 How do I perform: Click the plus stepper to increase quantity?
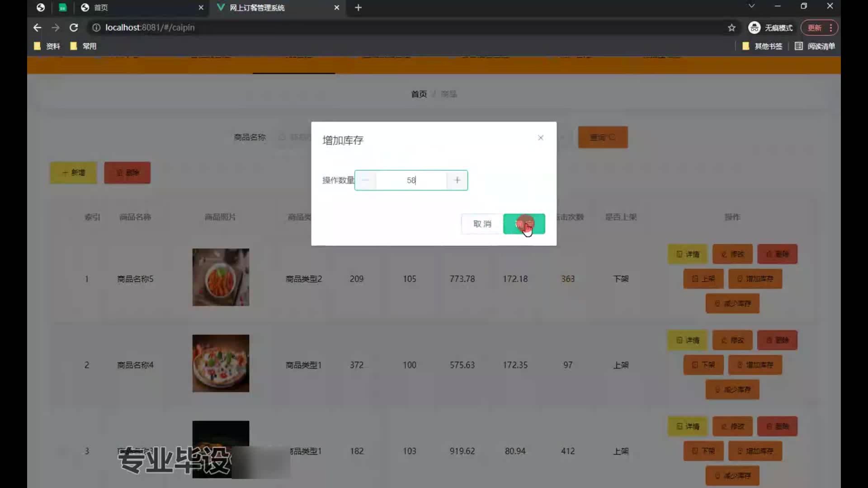[x=457, y=180]
